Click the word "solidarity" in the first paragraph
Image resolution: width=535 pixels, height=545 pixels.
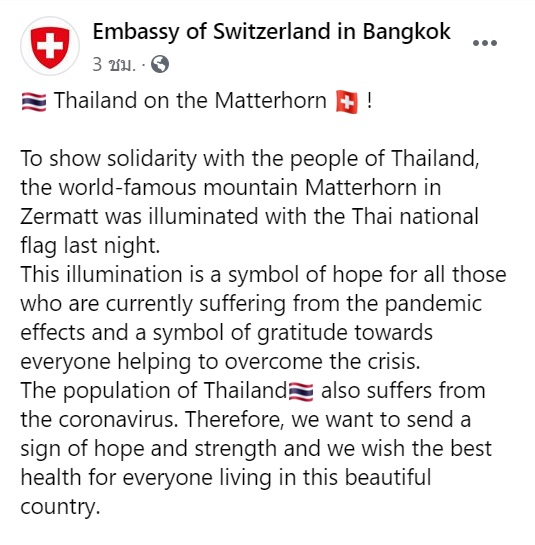(152, 159)
